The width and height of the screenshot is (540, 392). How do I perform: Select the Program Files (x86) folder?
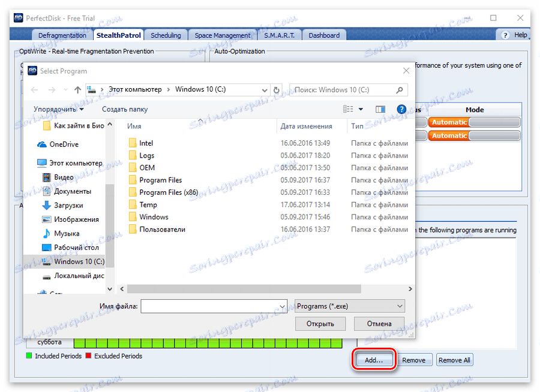(169, 192)
